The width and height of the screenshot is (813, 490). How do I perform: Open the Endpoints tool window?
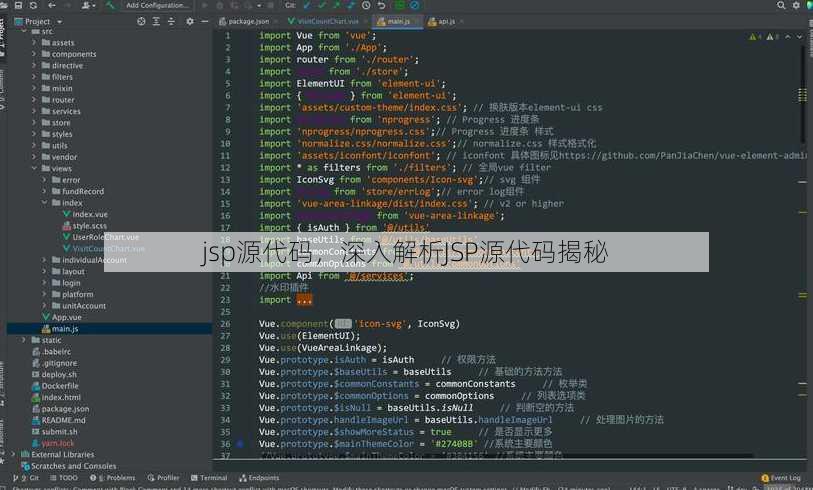[x=259, y=478]
